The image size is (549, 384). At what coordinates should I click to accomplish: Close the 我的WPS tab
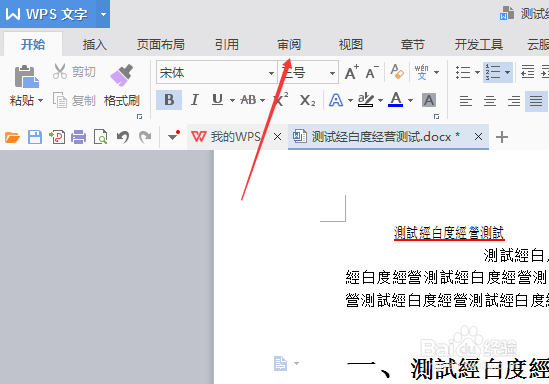click(277, 137)
